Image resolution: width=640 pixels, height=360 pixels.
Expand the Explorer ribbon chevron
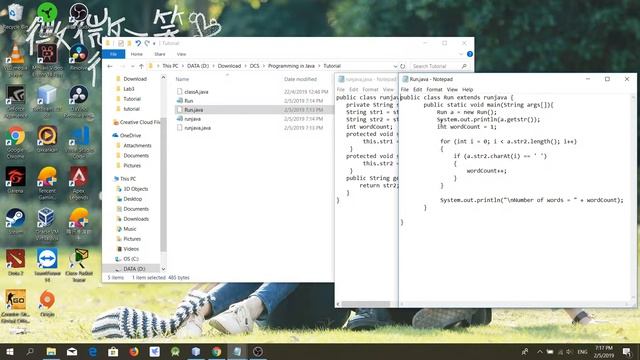tap(461, 54)
